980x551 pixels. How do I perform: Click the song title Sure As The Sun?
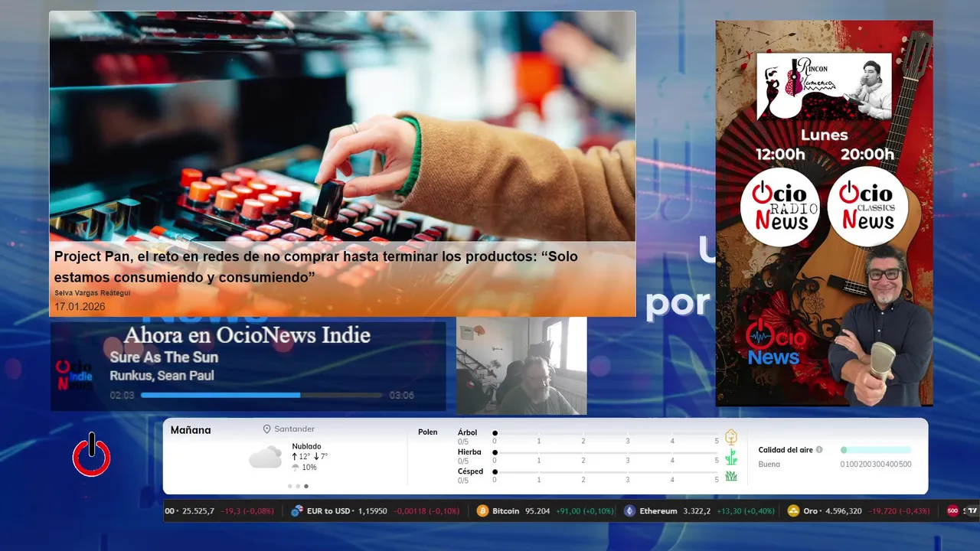(x=164, y=357)
